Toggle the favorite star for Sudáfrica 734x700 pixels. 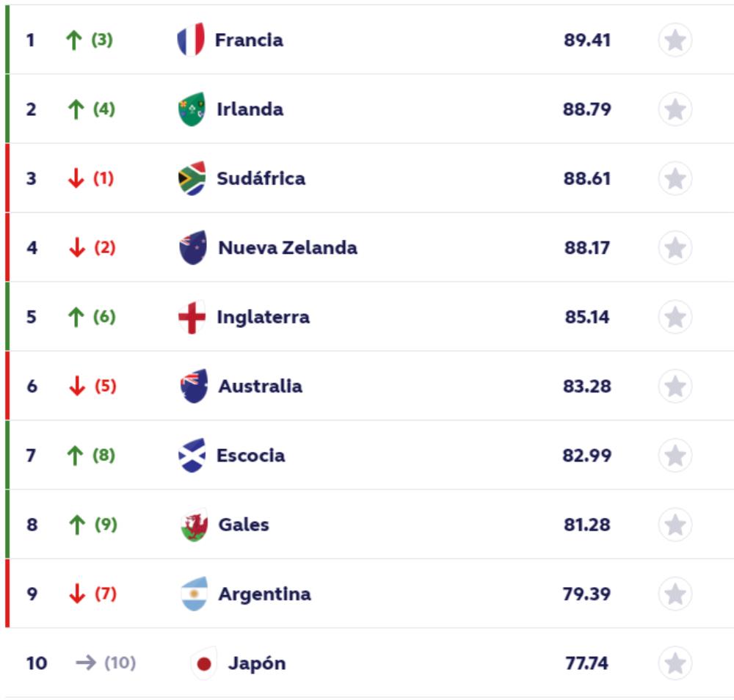pyautogui.click(x=675, y=179)
